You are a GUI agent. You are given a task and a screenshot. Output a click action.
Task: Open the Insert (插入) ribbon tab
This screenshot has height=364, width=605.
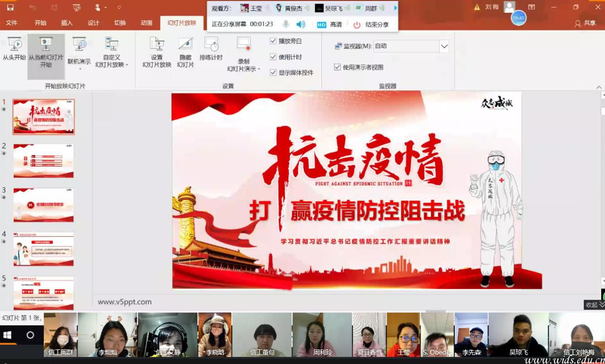pos(67,23)
